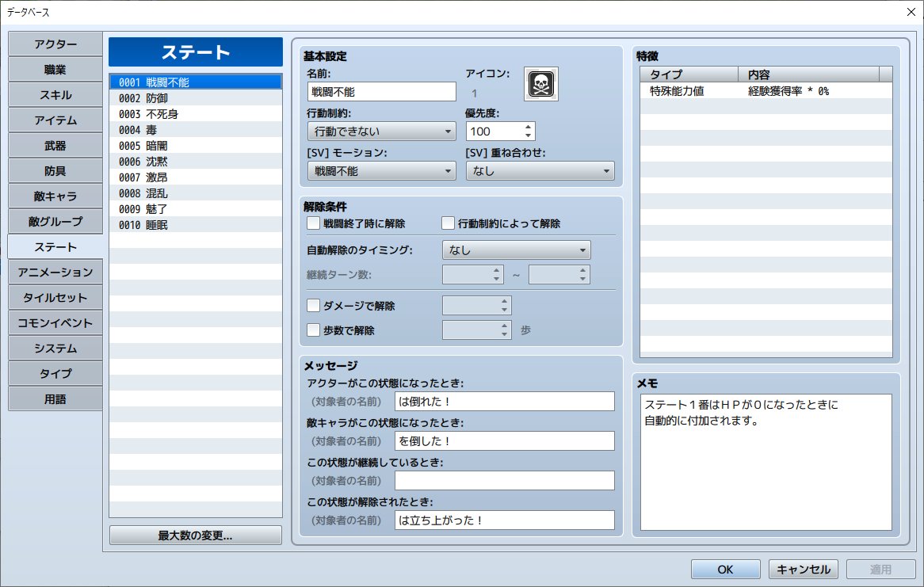This screenshot has width=924, height=587.
Task: Click the 名前 input showing 戦闘不能
Action: 381,91
